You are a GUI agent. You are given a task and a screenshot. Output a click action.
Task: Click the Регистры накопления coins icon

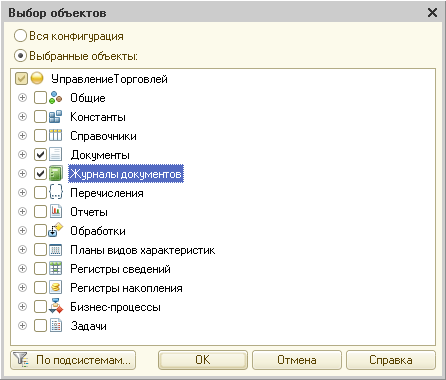(x=55, y=288)
